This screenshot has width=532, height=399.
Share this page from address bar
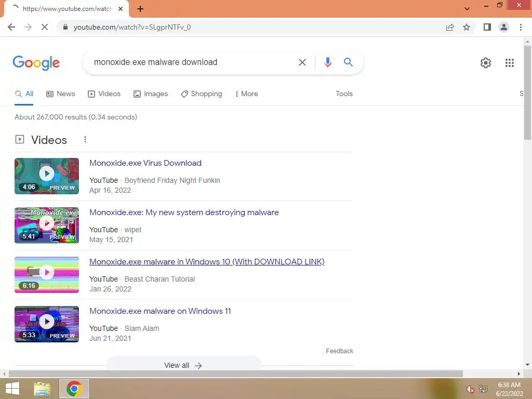(x=450, y=27)
